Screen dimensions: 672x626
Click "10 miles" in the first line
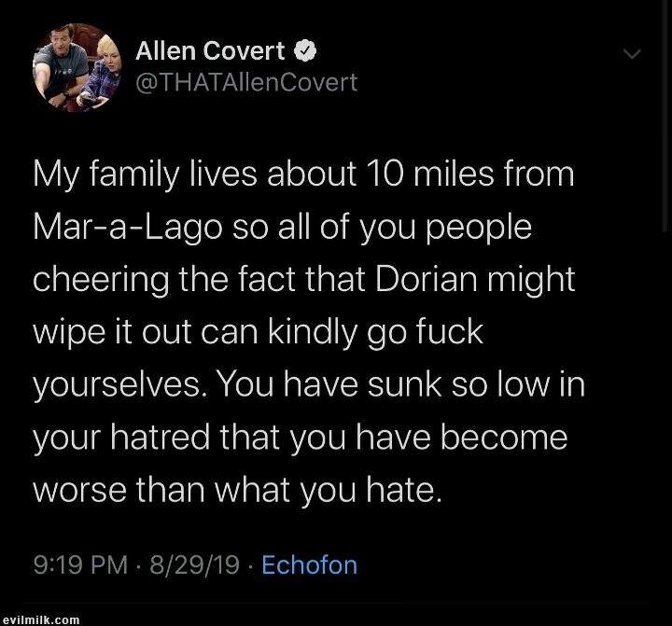pos(430,174)
